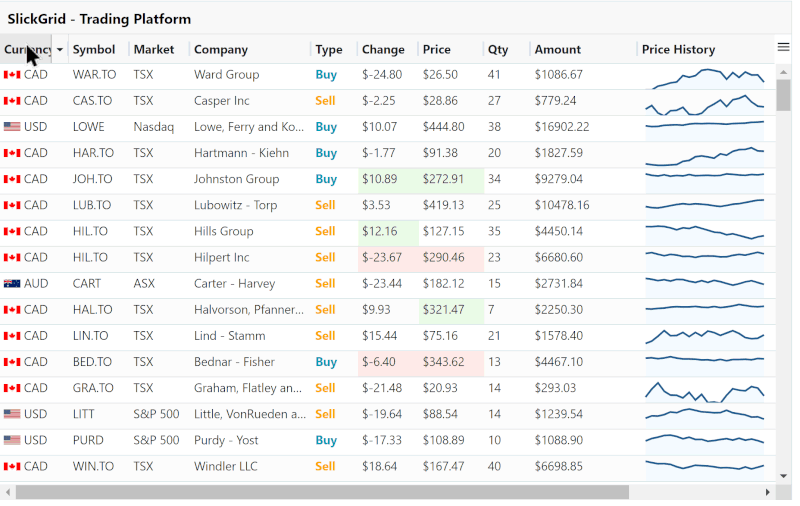Open the grid hamburger menu icon
Viewport: 800px width, 506px height.
point(783,47)
